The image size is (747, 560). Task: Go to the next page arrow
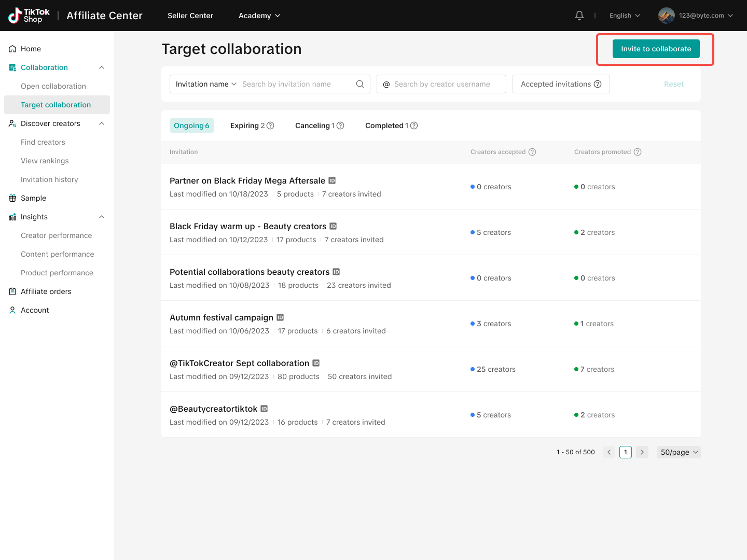click(642, 452)
